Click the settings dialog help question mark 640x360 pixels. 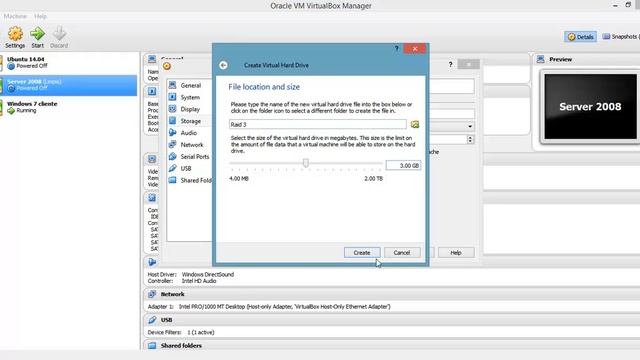point(451,64)
